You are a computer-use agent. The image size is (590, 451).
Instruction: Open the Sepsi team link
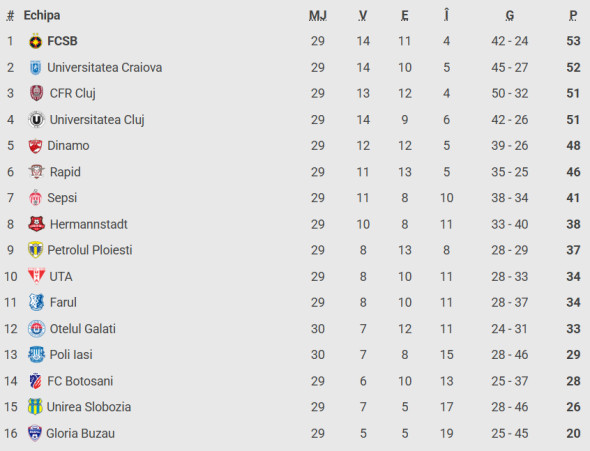[x=62, y=198]
